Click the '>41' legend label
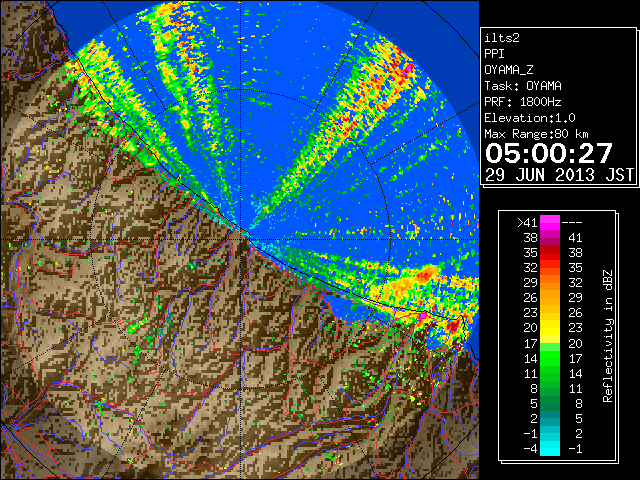Screen dimensions: 640x480 click(527, 222)
